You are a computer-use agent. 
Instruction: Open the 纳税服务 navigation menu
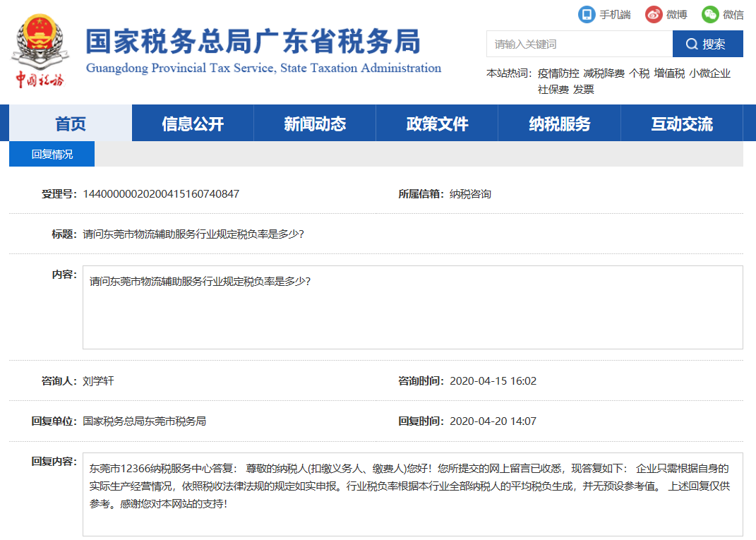coord(558,121)
